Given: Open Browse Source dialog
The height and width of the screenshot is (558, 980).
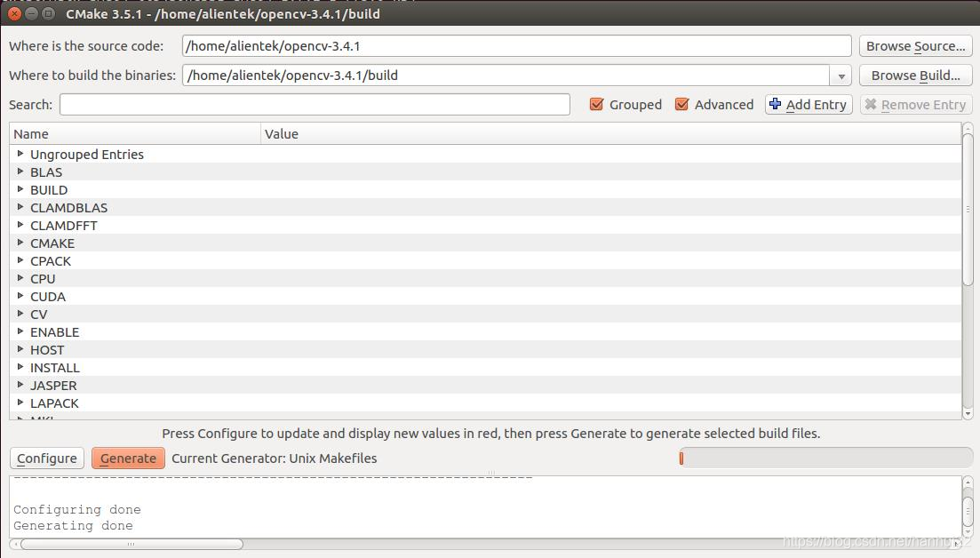Looking at the screenshot, I should click(x=915, y=45).
